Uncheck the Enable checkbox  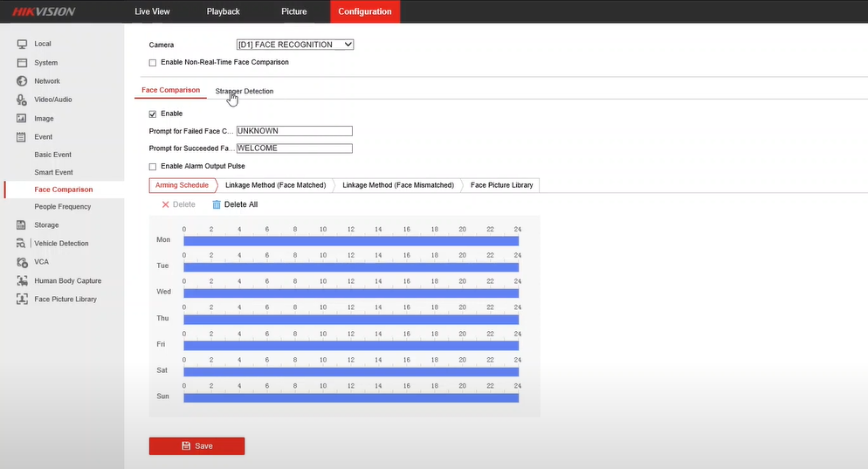click(153, 114)
